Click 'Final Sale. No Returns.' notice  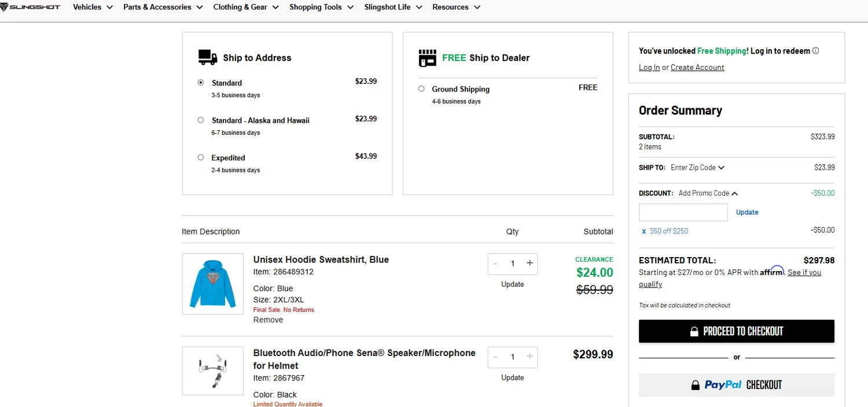click(x=284, y=310)
